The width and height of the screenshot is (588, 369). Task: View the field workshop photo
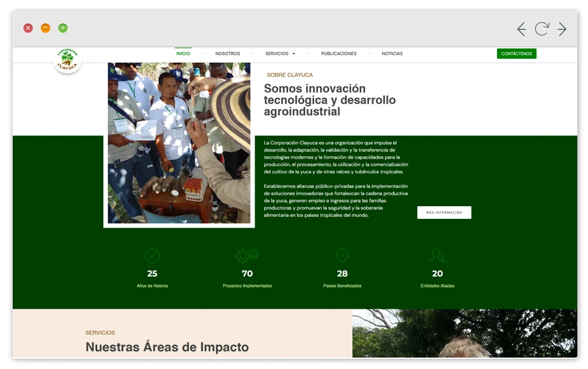(x=179, y=143)
